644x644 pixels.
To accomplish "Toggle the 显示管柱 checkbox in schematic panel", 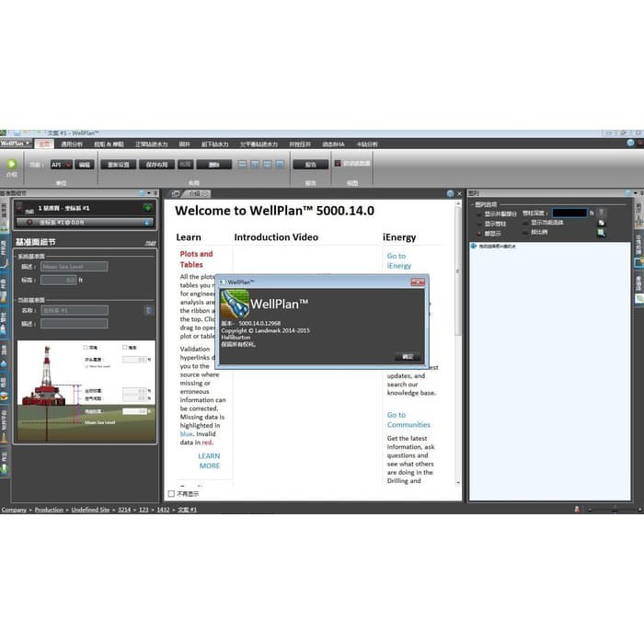I will click(x=479, y=224).
